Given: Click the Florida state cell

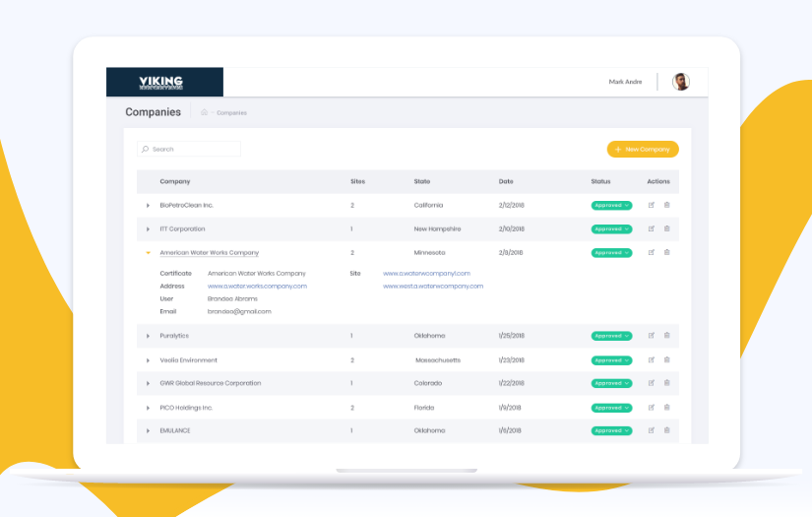Looking at the screenshot, I should pos(424,408).
